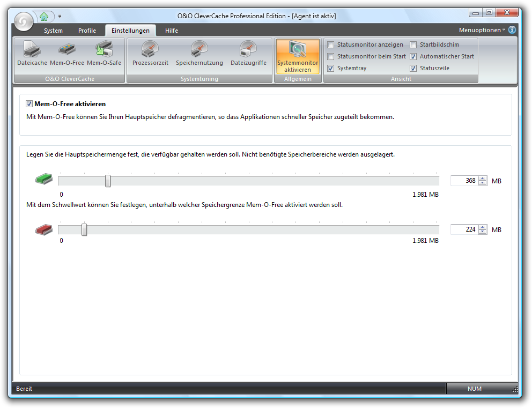Open the blue info help icon
Viewport: 532px width, 408px height.
pyautogui.click(x=512, y=30)
